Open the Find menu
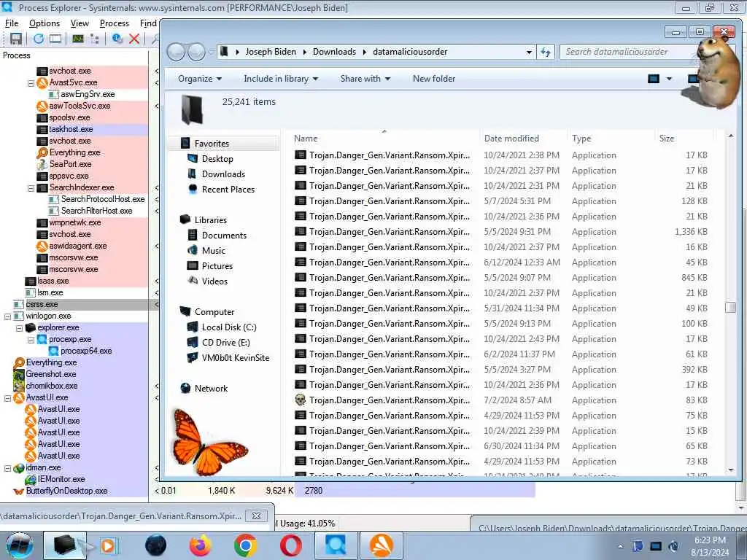This screenshot has width=747, height=560. (x=148, y=23)
